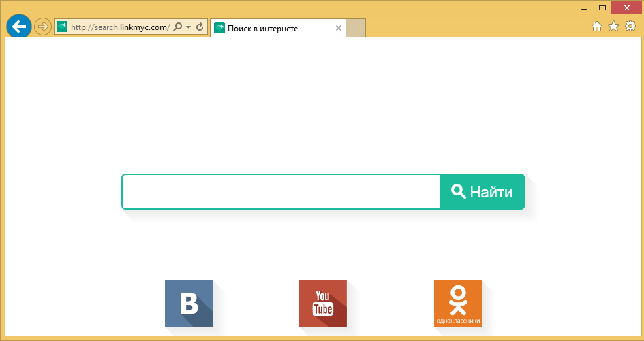Open Tools with the gear icon
This screenshot has width=644, height=341.
coord(630,27)
